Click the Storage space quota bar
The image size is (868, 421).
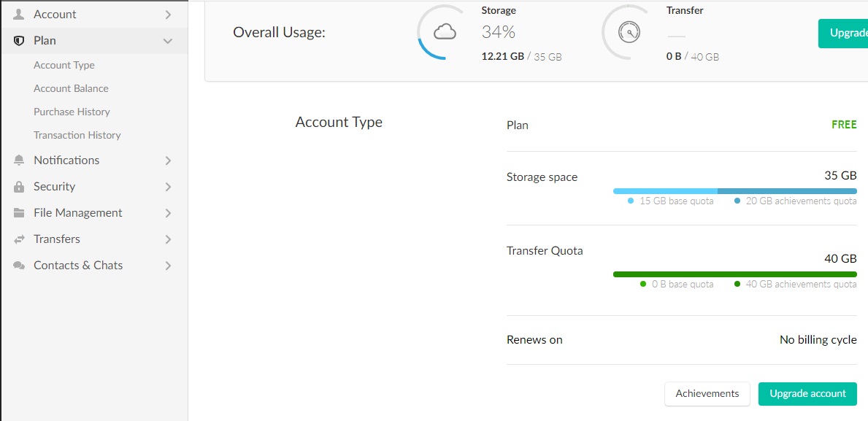735,191
